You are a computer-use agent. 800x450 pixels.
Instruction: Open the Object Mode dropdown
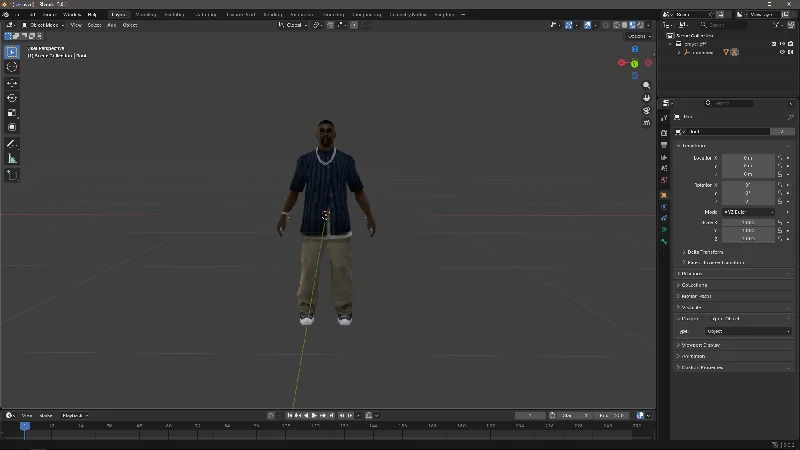pos(43,25)
